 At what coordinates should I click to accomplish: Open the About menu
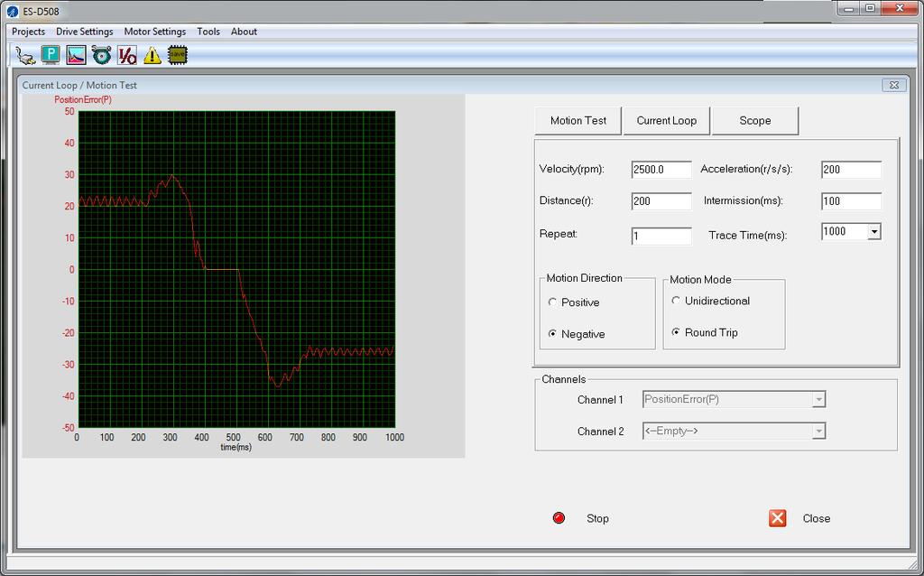click(x=244, y=32)
